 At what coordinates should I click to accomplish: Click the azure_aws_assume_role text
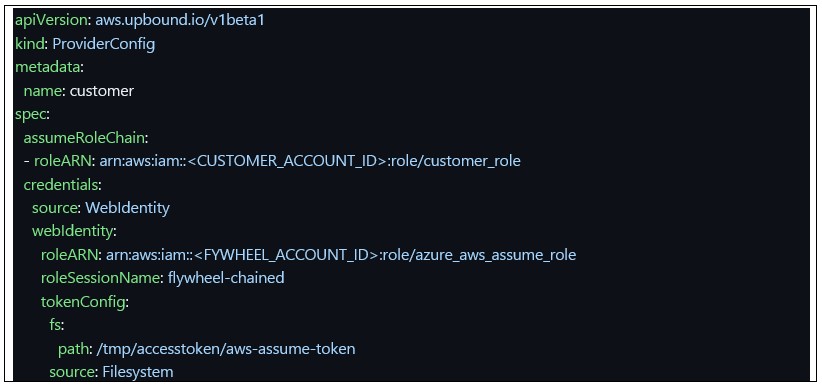coord(495,255)
